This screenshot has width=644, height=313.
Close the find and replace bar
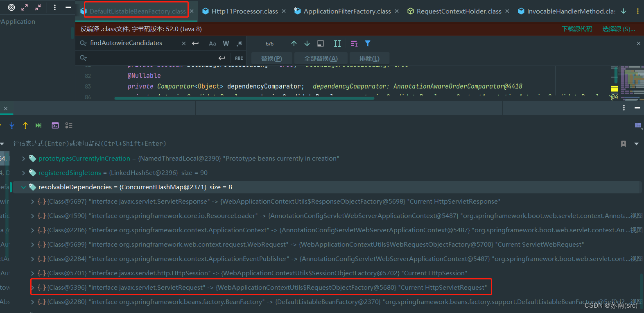(x=638, y=43)
